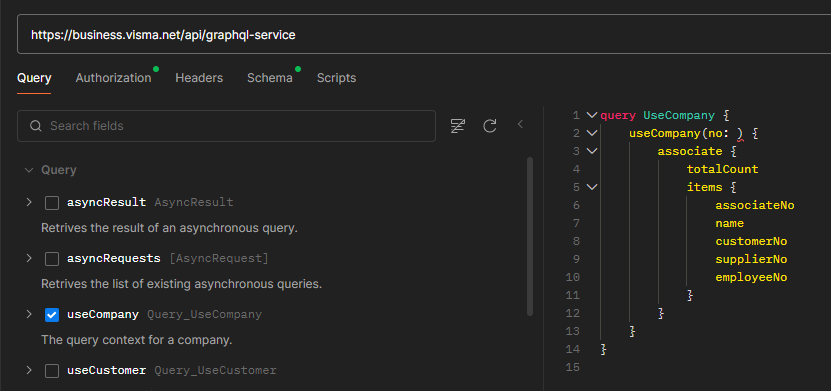
Task: Uncheck the useCompany checkbox
Action: (x=51, y=315)
